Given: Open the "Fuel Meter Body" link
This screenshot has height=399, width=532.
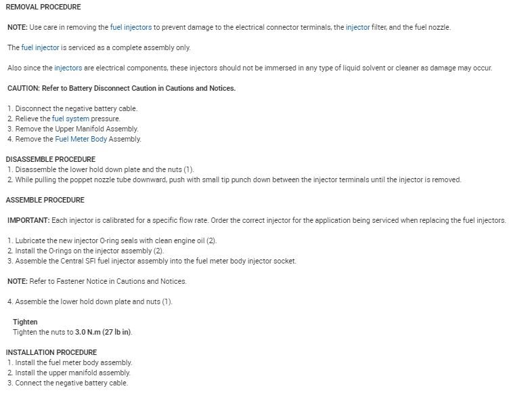Looking at the screenshot, I should pos(81,139).
